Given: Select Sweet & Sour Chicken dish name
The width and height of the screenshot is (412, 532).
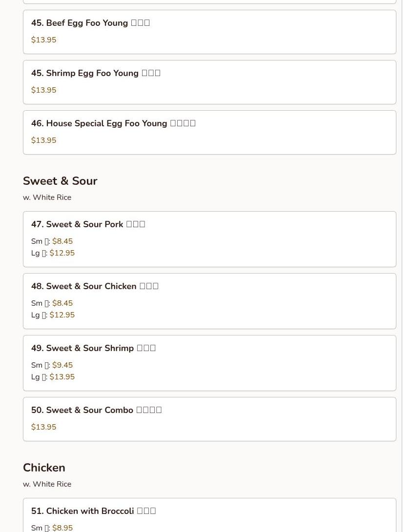Looking at the screenshot, I should 95,286.
